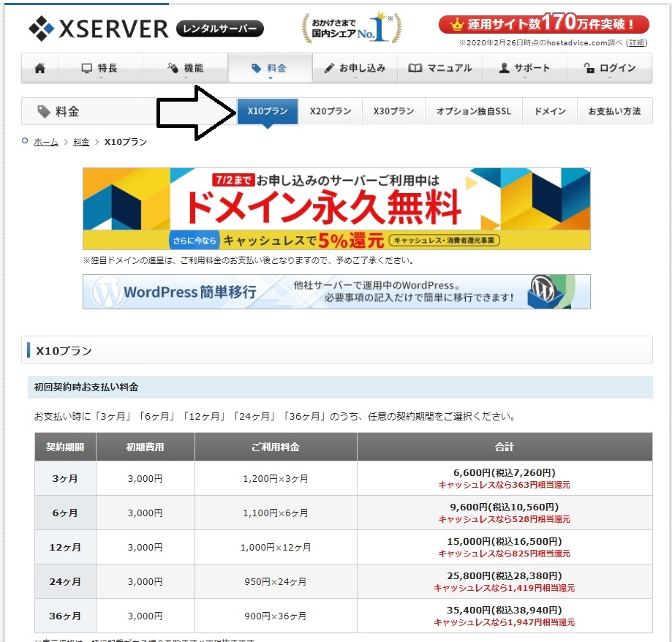This screenshot has height=642, width=672.
Task: Select the 料金 pricing nav item
Action: coord(270,68)
